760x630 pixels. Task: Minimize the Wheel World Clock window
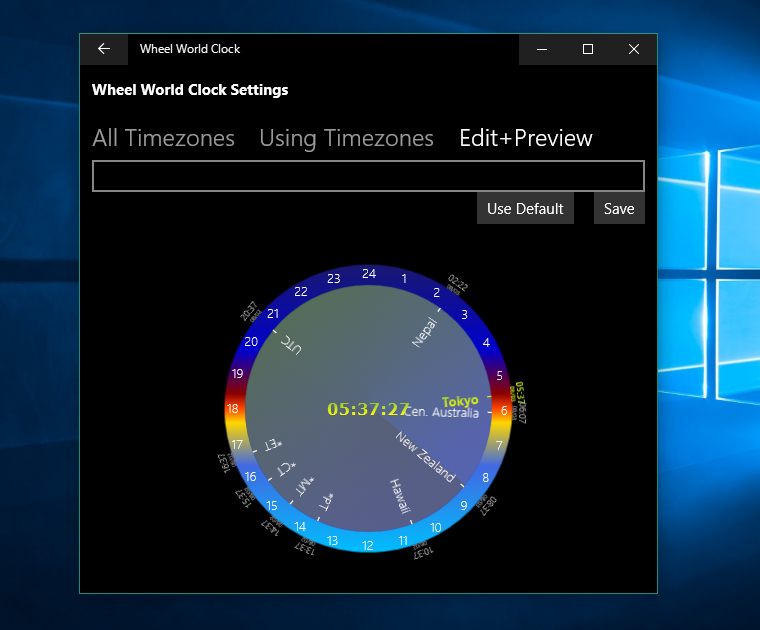point(542,49)
